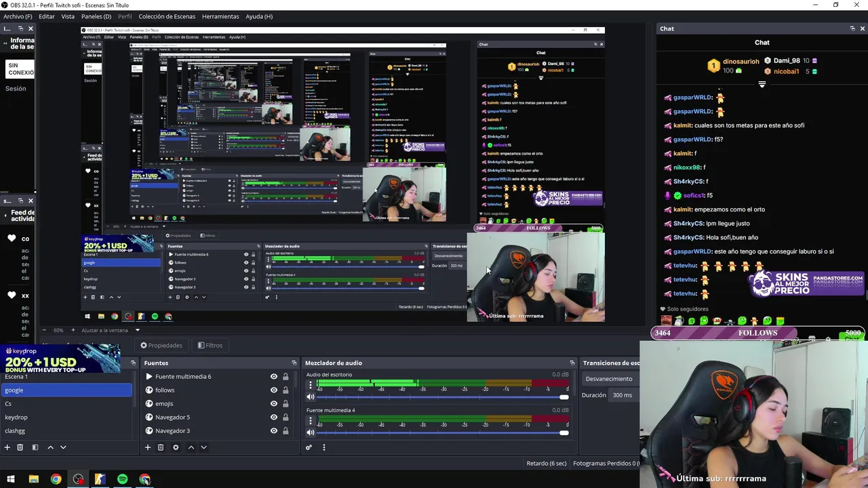Click username Sh4rkyCS saying Hola sofi
This screenshot has height=488, width=868.
coord(688,237)
